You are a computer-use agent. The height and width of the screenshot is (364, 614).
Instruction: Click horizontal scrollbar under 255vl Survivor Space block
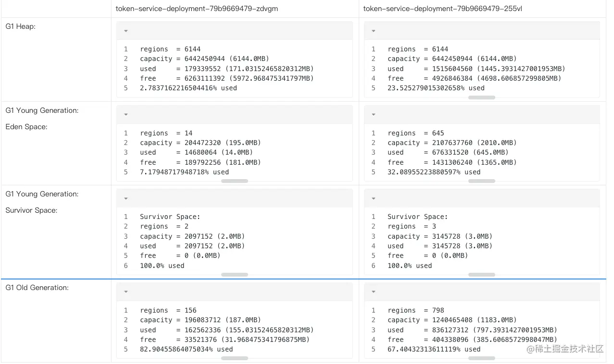482,275
